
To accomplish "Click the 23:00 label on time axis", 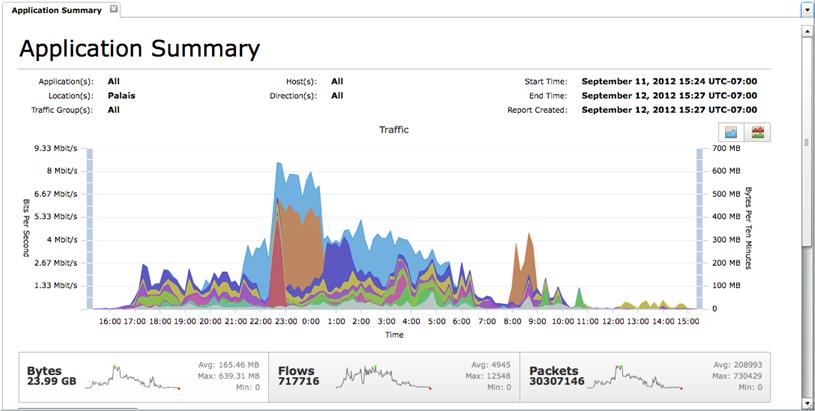I will [286, 322].
